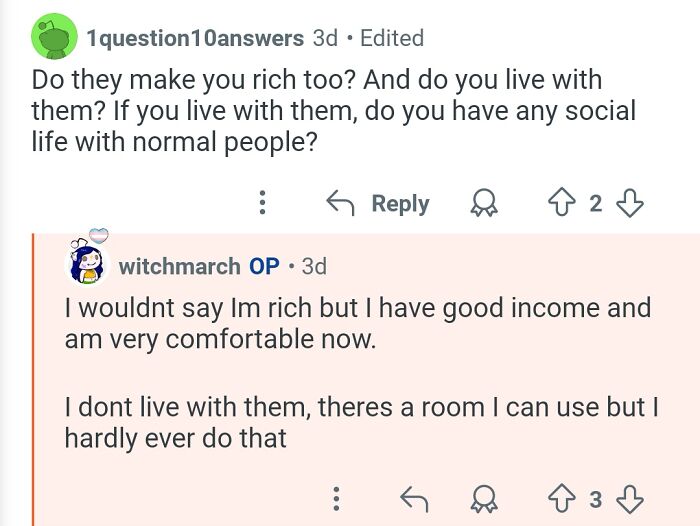
Task: Click the witchmarch avatar image
Action: click(88, 262)
